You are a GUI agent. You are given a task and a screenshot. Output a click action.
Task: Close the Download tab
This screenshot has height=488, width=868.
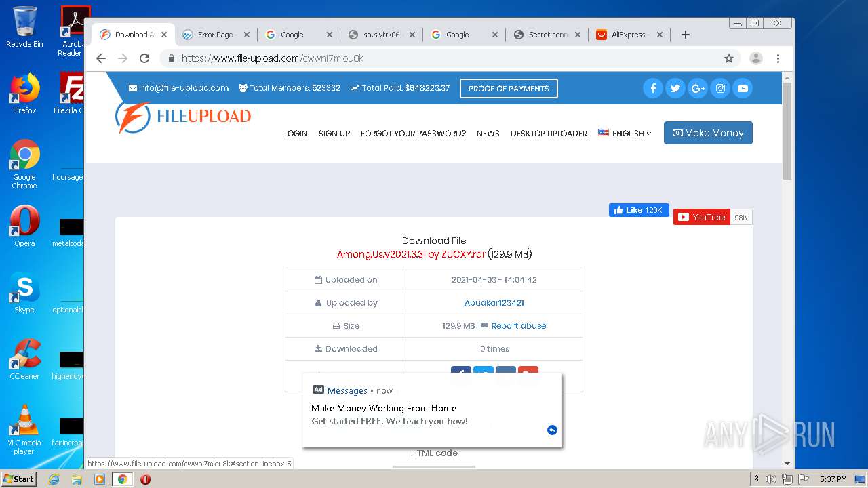(164, 35)
